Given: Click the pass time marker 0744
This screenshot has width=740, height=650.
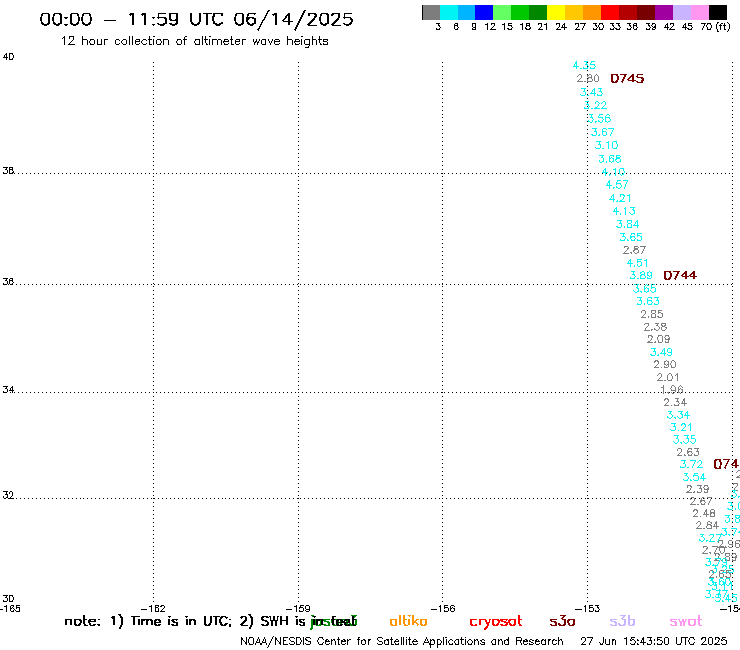Looking at the screenshot, I should (x=680, y=275).
